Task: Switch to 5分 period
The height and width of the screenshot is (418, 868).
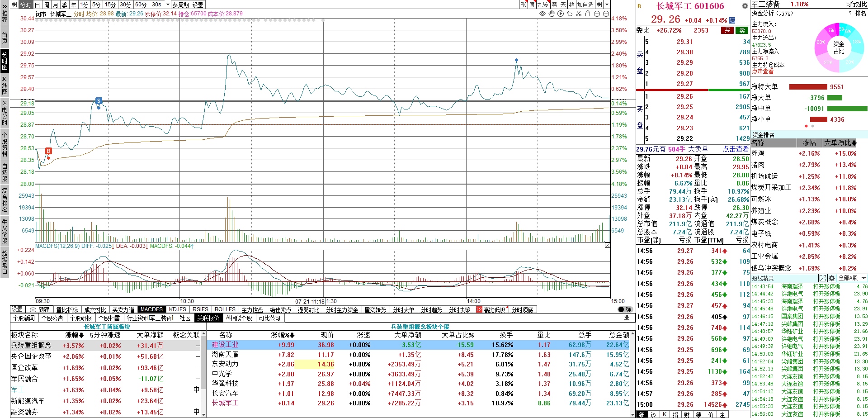Action: click(x=96, y=5)
